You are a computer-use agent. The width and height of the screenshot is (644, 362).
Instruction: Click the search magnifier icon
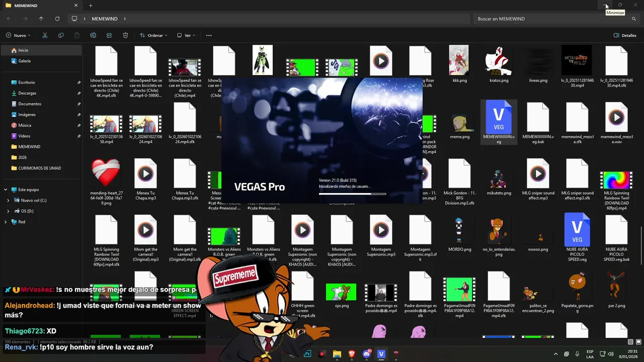pyautogui.click(x=633, y=19)
